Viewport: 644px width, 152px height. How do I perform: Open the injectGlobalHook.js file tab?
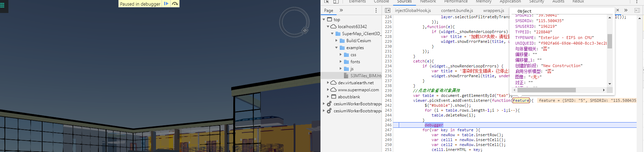click(413, 11)
